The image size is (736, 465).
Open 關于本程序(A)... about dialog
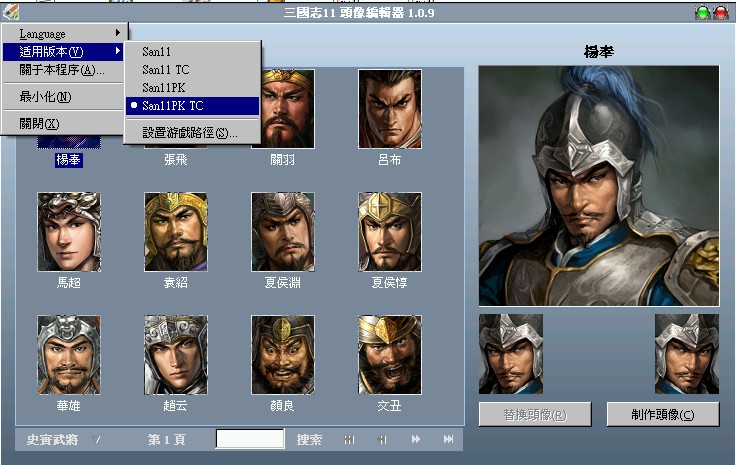[64, 70]
